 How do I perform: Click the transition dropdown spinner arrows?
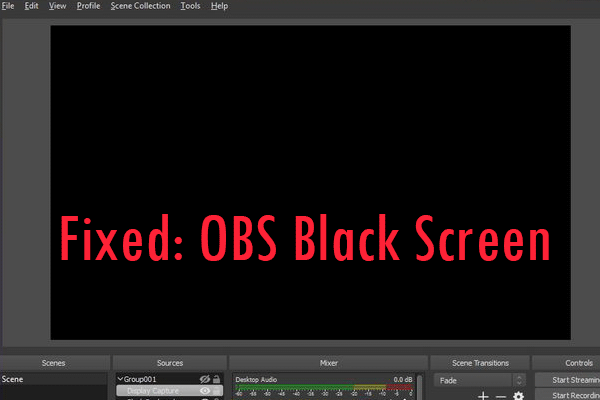[519, 380]
